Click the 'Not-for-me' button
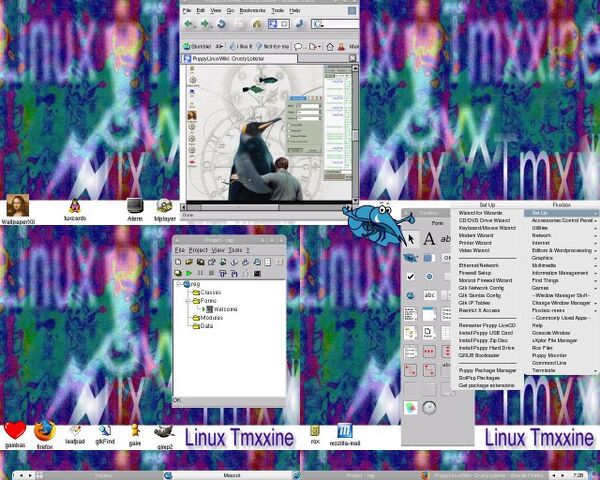Image resolution: width=600 pixels, height=480 pixels. (x=272, y=46)
